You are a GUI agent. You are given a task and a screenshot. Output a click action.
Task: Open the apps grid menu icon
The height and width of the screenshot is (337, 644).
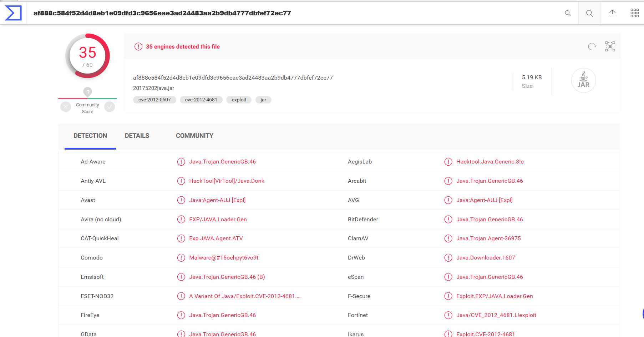click(634, 13)
